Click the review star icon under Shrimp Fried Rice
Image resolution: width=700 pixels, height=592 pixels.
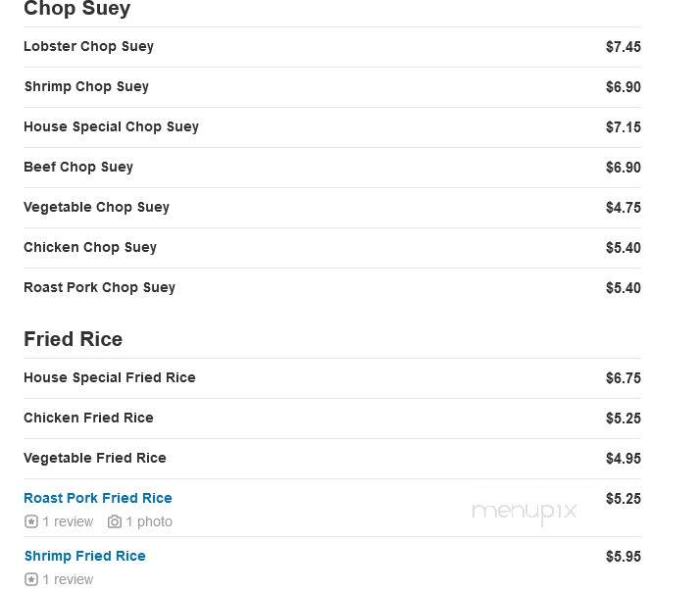point(31,579)
